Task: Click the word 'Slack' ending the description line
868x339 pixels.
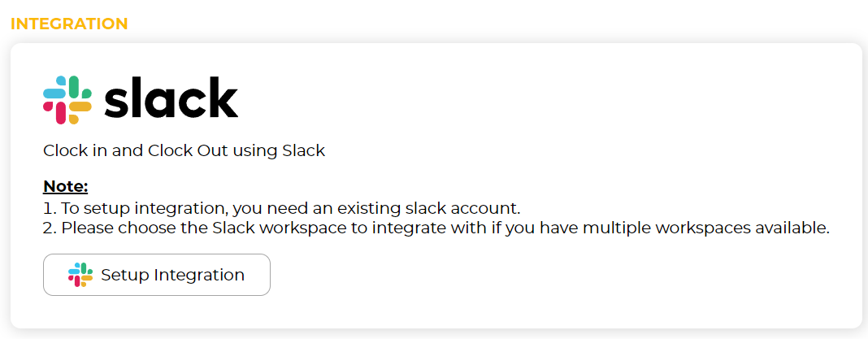Action: click(303, 150)
